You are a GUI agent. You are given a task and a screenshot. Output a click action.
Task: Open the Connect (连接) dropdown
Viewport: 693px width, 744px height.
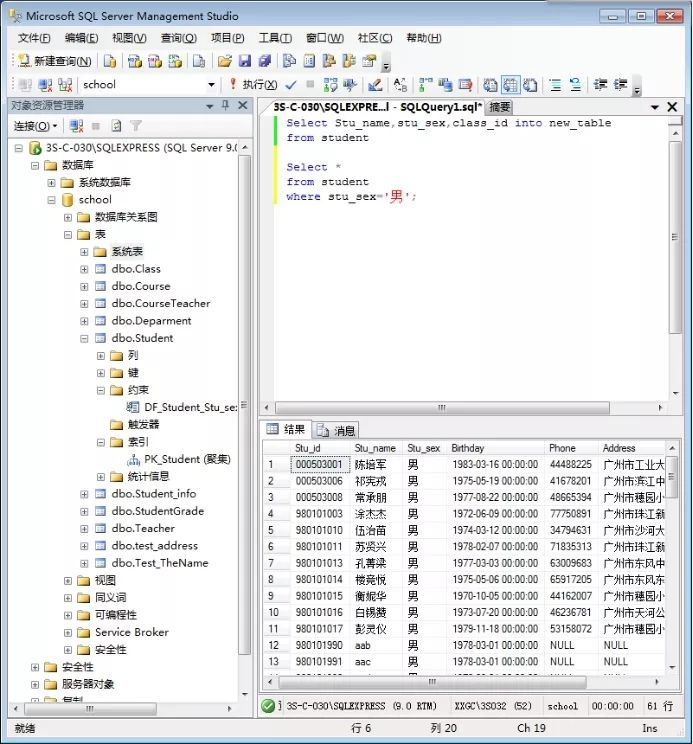[x=36, y=126]
